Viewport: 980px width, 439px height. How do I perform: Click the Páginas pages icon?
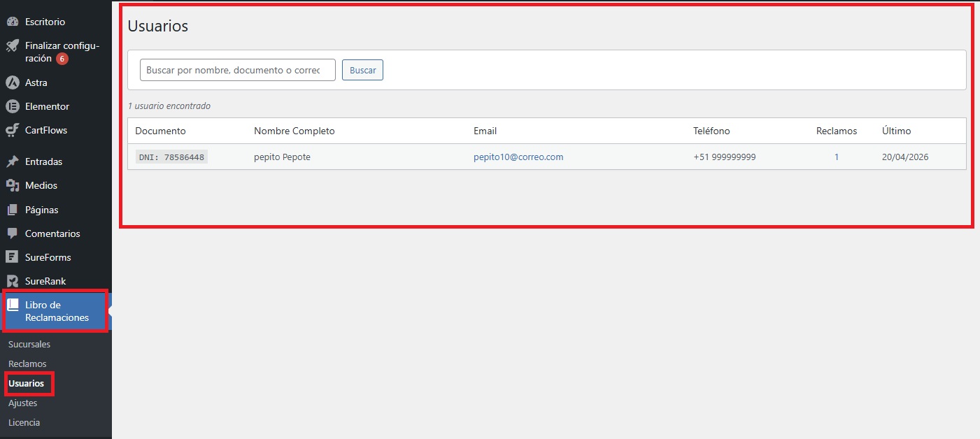point(12,210)
